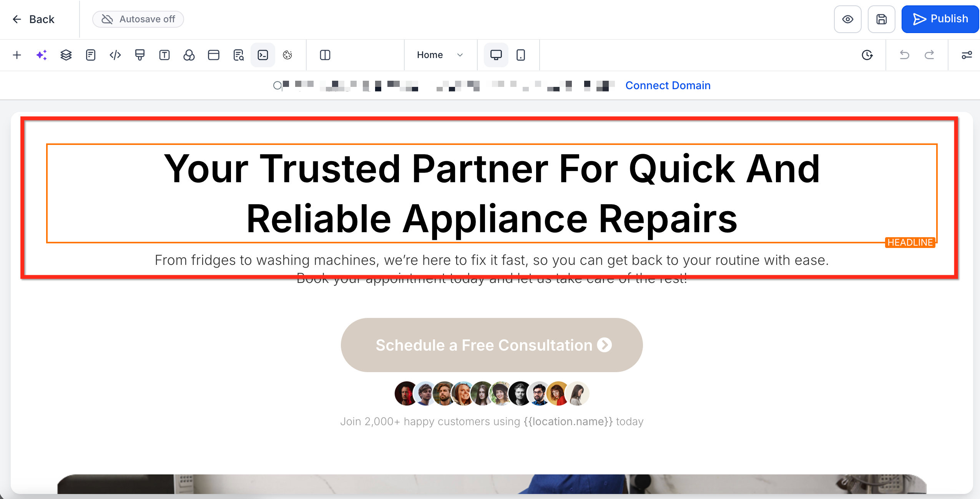Open the settings sliders panel icon

pos(967,55)
